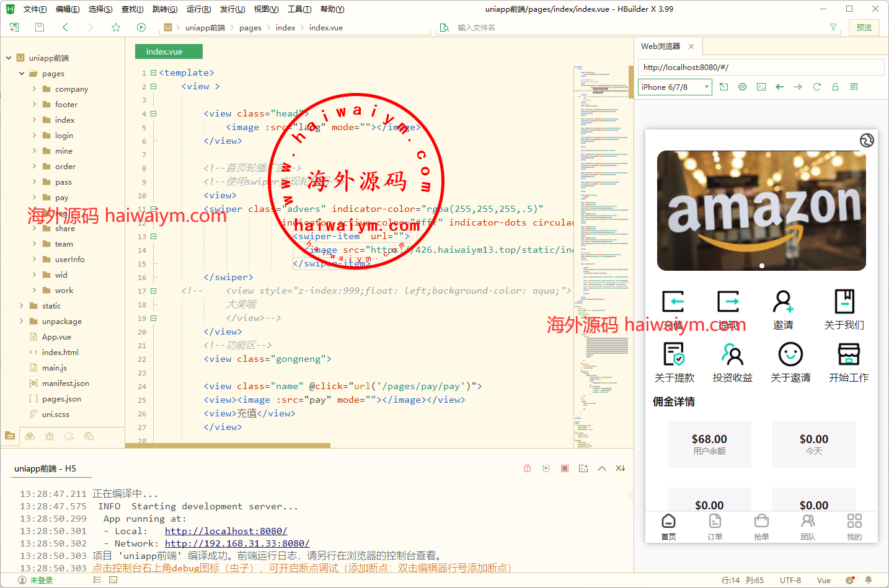This screenshot has width=889, height=588.
Task: Open the iPhone 6/7/8 device dropdown
Action: click(x=674, y=87)
